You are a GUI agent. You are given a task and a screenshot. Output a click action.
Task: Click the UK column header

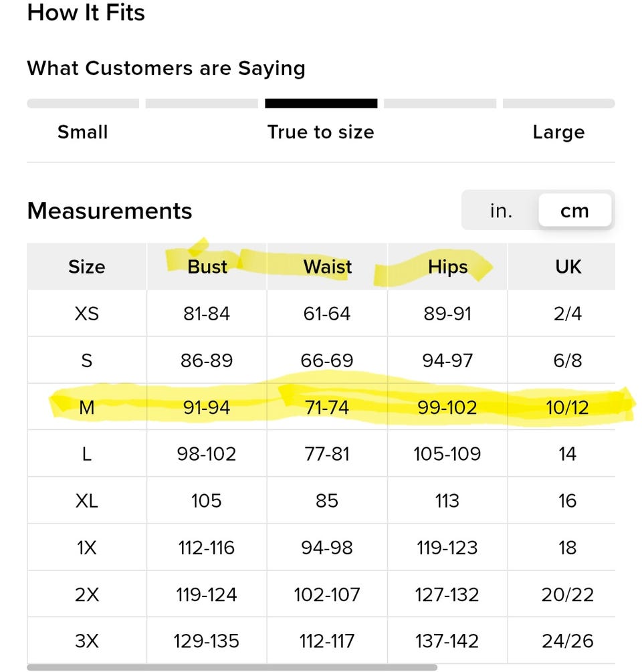pos(568,267)
